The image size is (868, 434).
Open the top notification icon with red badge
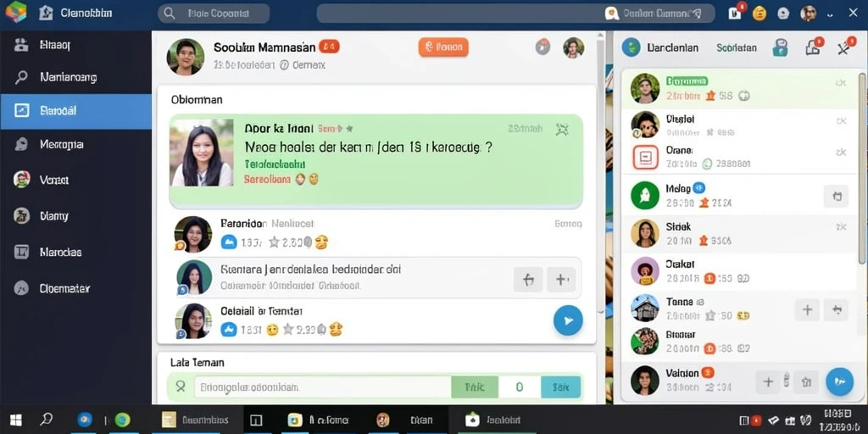pos(737,12)
